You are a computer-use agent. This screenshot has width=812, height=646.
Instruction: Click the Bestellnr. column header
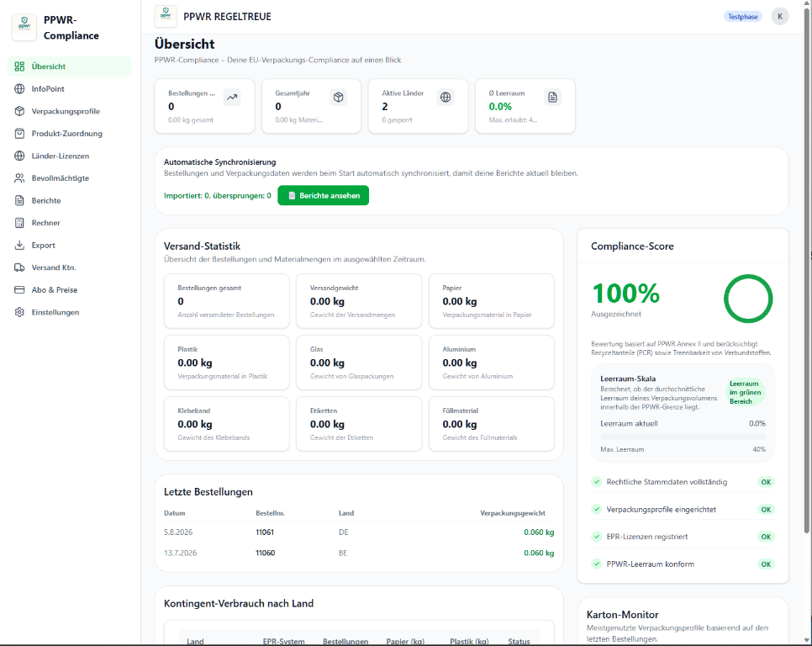(x=270, y=513)
